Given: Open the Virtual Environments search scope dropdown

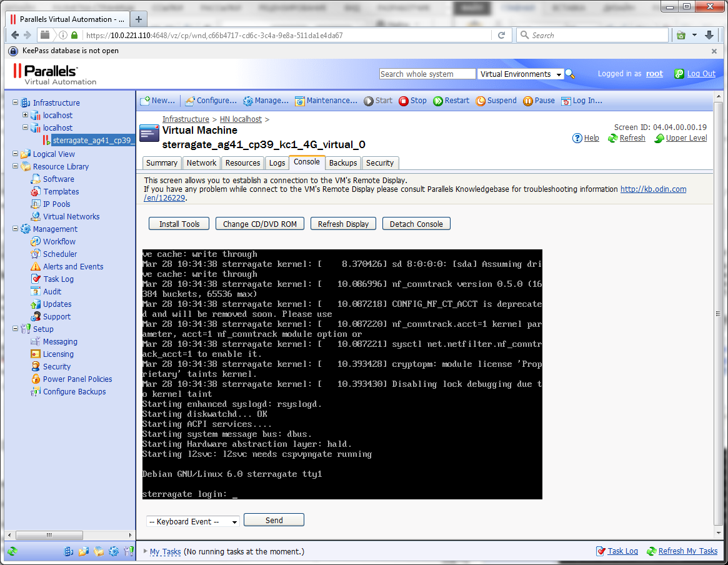Looking at the screenshot, I should click(521, 74).
